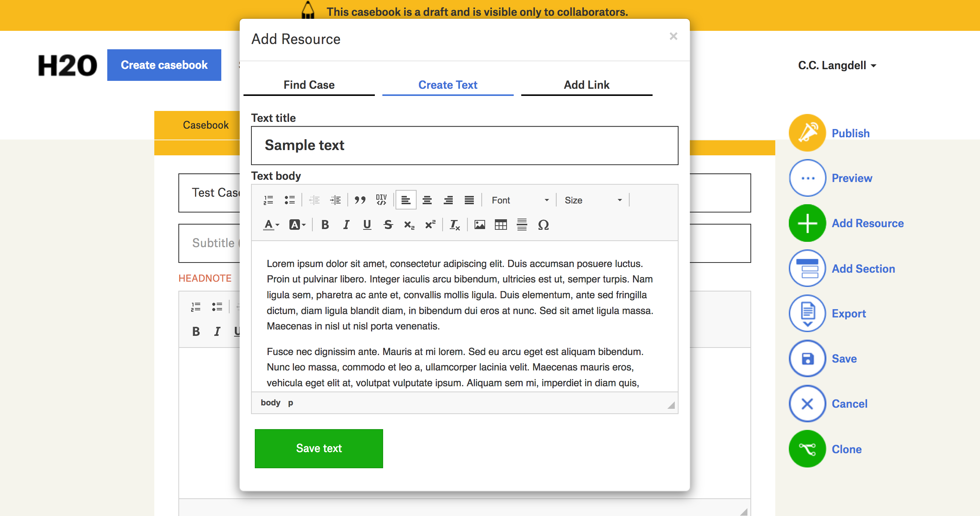980x516 pixels.
Task: Insert a table into Text body
Action: [501, 225]
